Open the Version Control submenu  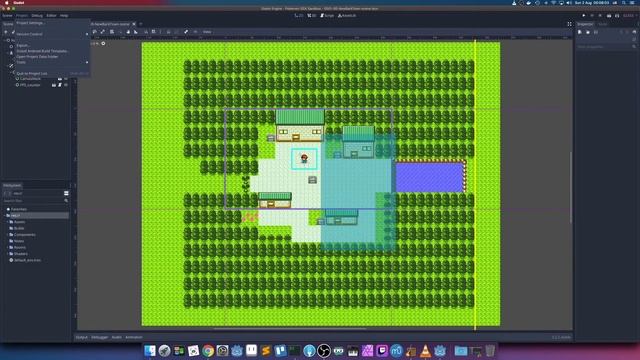[x=29, y=34]
